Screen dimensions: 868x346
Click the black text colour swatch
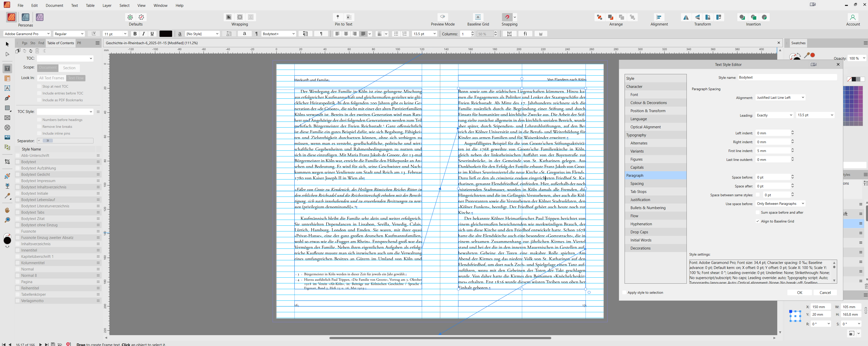point(166,34)
